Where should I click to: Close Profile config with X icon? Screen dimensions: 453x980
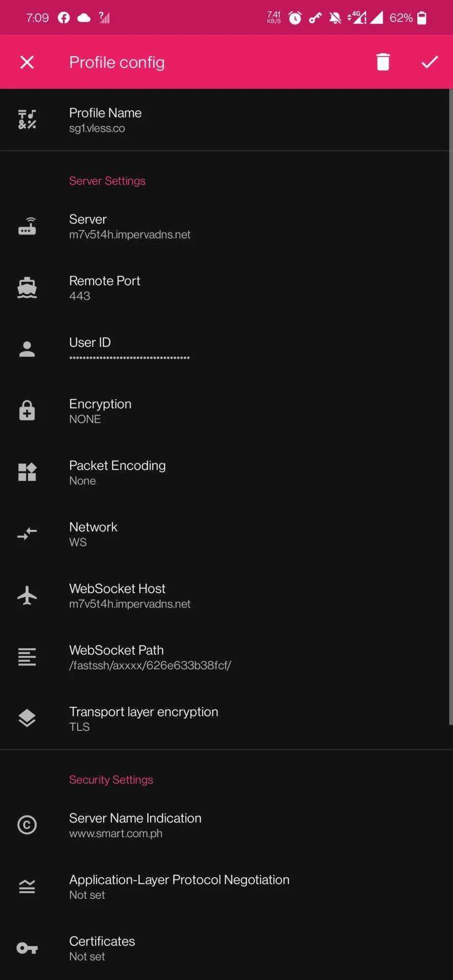27,62
